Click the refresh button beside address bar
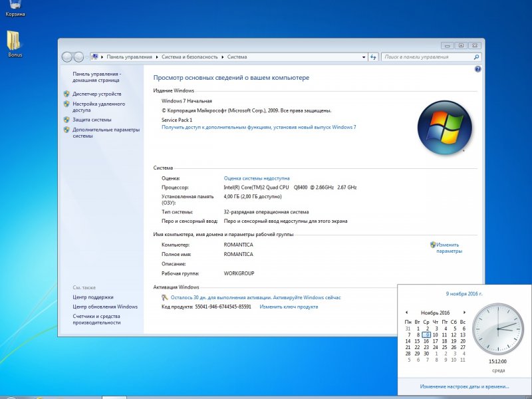 pos(373,57)
